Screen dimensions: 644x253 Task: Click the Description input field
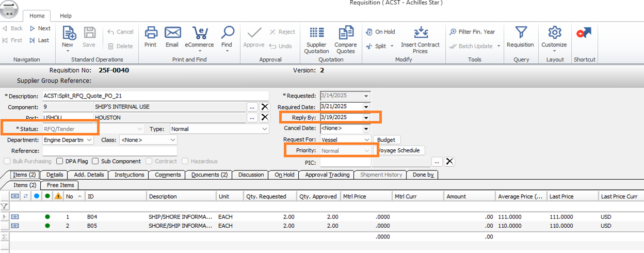pos(155,96)
